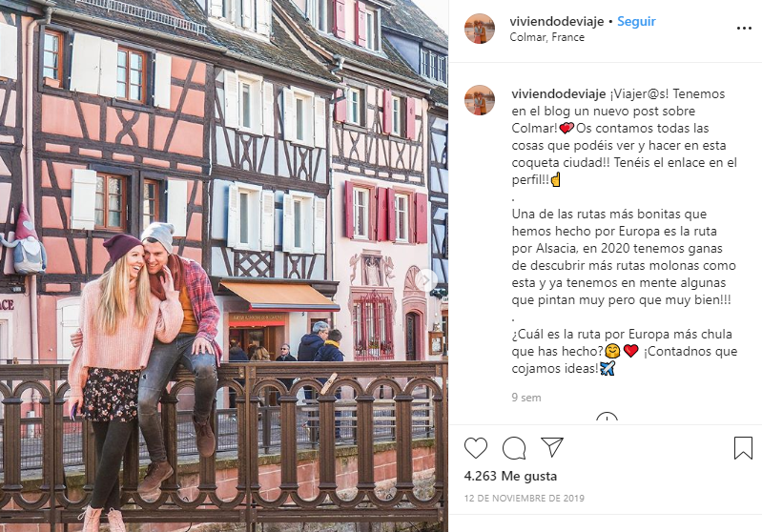Open the Colmar, France location link
This screenshot has height=532, width=762.
[x=546, y=37]
